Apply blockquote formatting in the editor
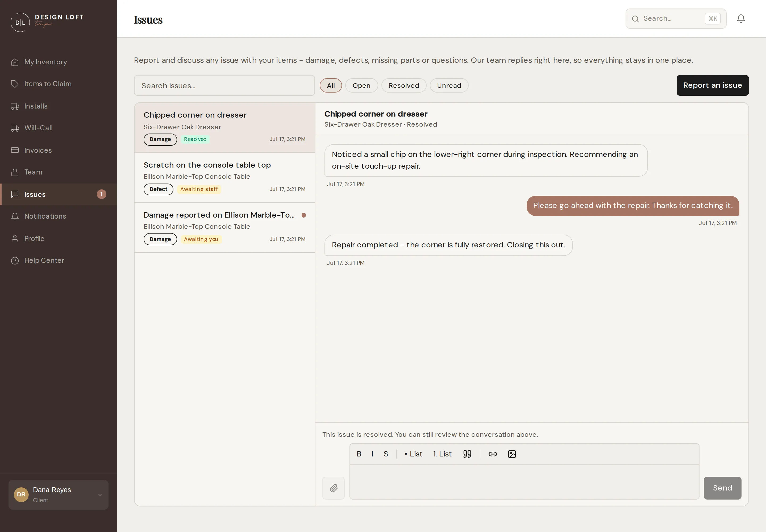This screenshot has height=532, width=766. pyautogui.click(x=467, y=454)
